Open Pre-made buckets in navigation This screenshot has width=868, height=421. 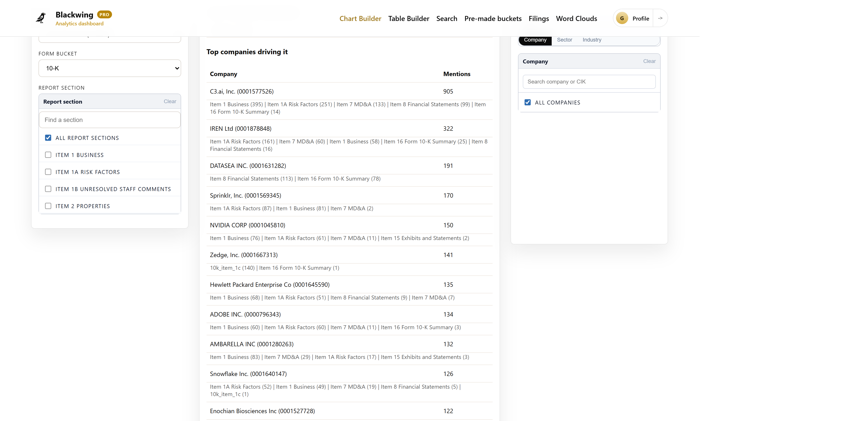(x=493, y=19)
